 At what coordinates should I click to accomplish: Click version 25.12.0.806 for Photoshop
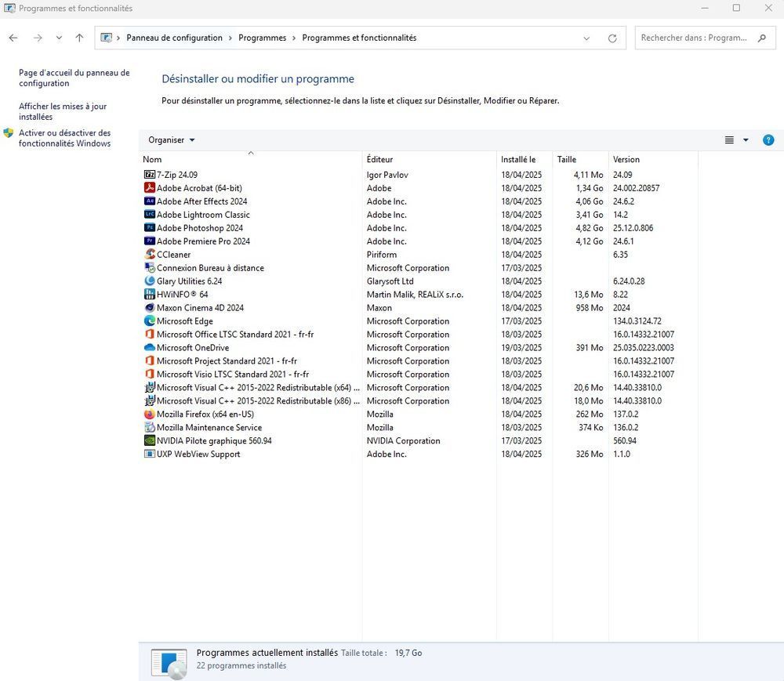[x=633, y=228]
